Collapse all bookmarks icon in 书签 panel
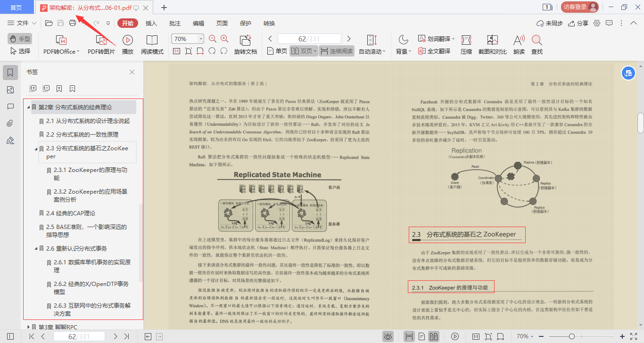 click(46, 88)
